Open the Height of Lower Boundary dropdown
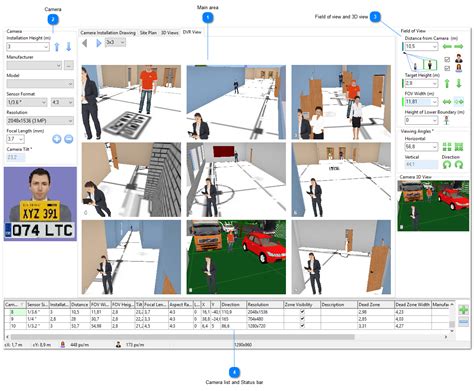Viewport: 474px width, 391px height. point(434,120)
